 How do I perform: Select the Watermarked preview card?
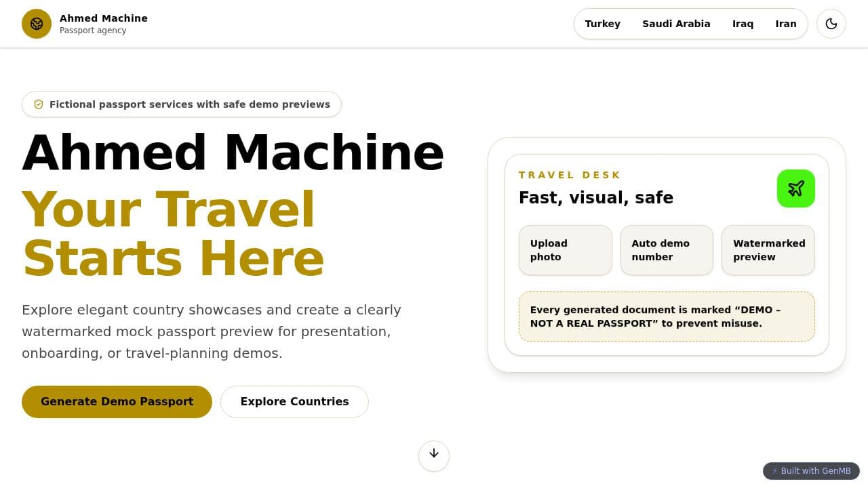coord(768,250)
